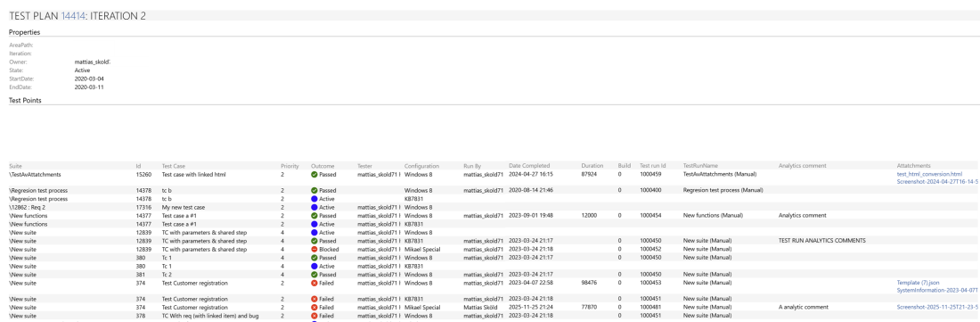Click the Id column header
This screenshot has width=980, height=322.
pos(138,166)
